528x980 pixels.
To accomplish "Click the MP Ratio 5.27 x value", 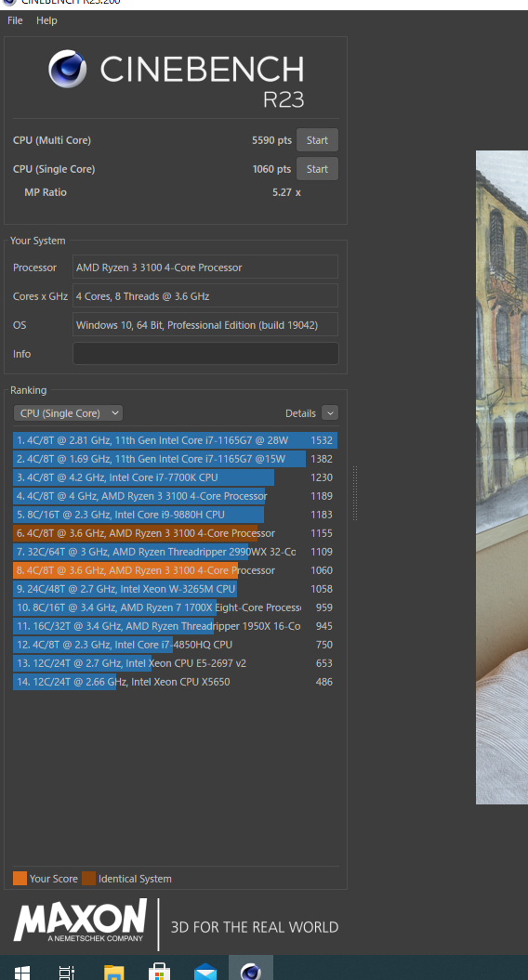I will pos(286,192).
